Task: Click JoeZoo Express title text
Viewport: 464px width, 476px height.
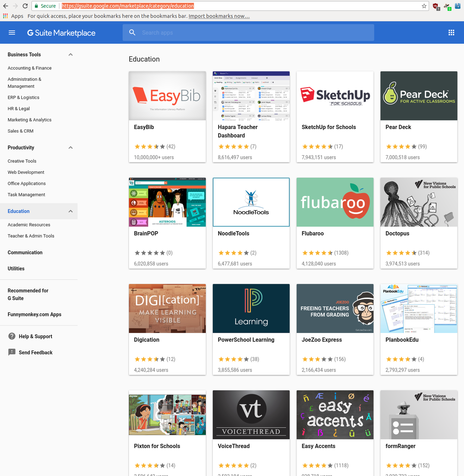Action: [322, 340]
